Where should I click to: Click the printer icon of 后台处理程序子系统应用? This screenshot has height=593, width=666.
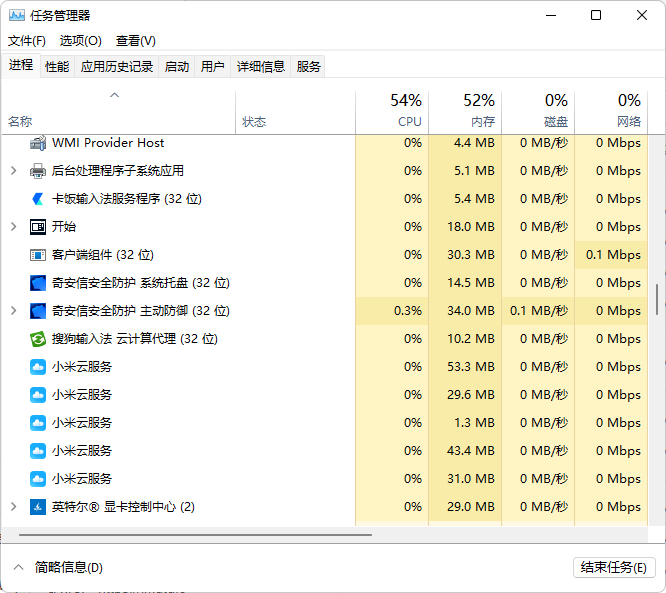tap(38, 171)
